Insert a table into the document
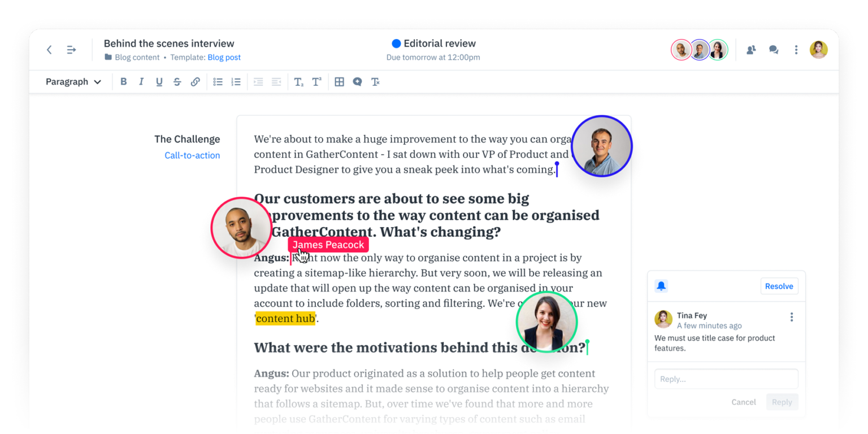 coord(339,81)
